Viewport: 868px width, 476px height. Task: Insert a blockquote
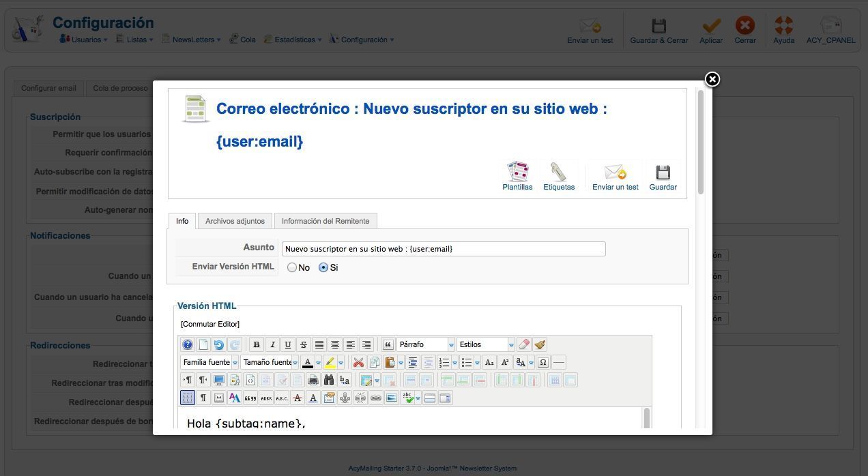pos(388,344)
